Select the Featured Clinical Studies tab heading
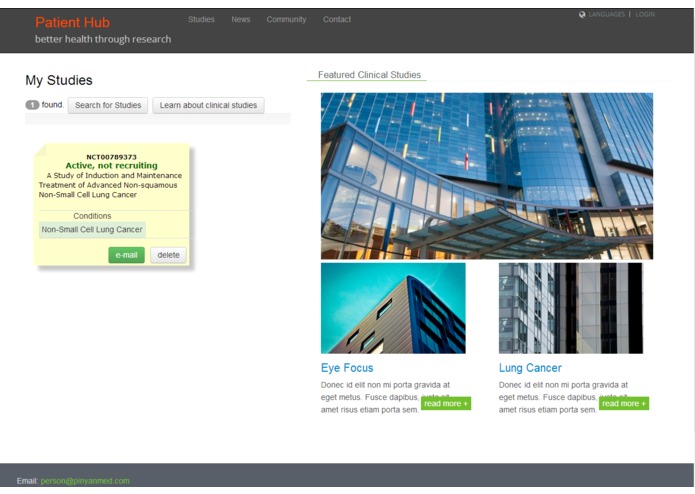695x494 pixels. (369, 75)
